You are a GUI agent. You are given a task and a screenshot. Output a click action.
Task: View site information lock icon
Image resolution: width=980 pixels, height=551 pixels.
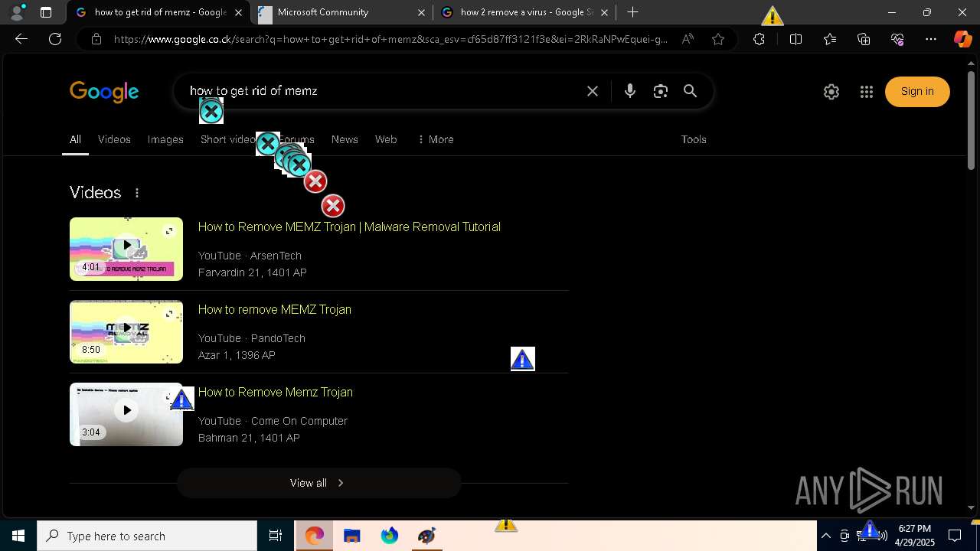tap(96, 39)
